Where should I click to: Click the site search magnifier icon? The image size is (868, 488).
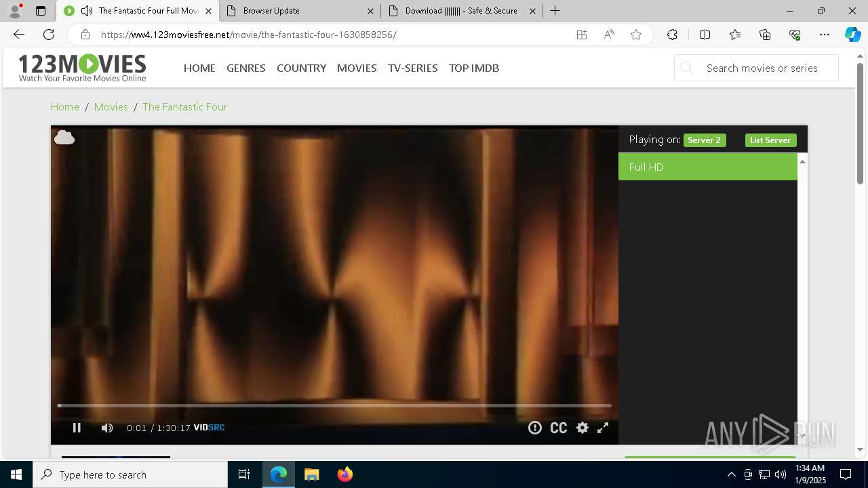point(687,68)
